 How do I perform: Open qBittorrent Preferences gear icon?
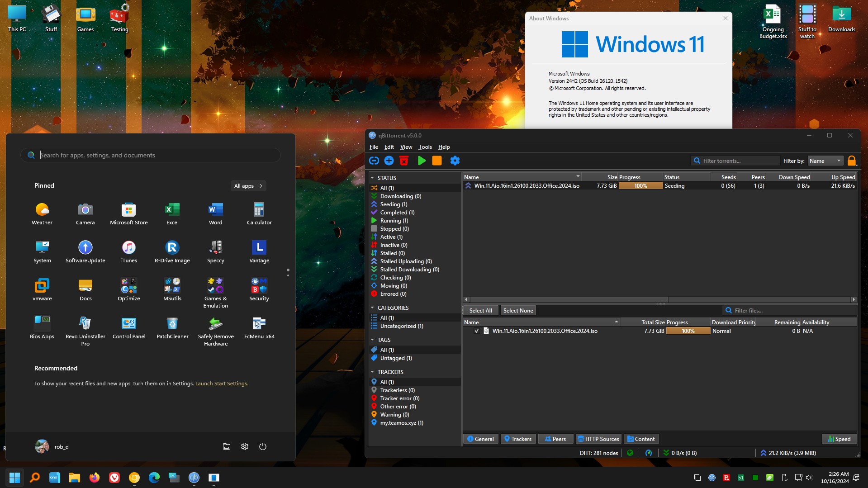(x=455, y=161)
